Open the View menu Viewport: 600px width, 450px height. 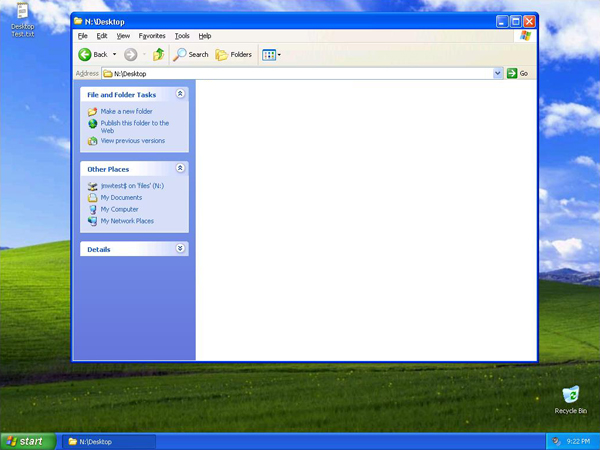tap(123, 36)
